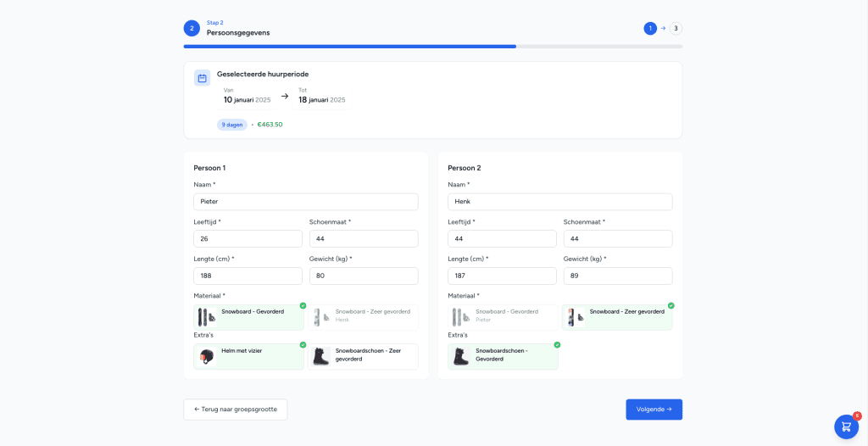Click the step 2 circle indicator
This screenshot has width=868, height=446.
click(x=192, y=28)
